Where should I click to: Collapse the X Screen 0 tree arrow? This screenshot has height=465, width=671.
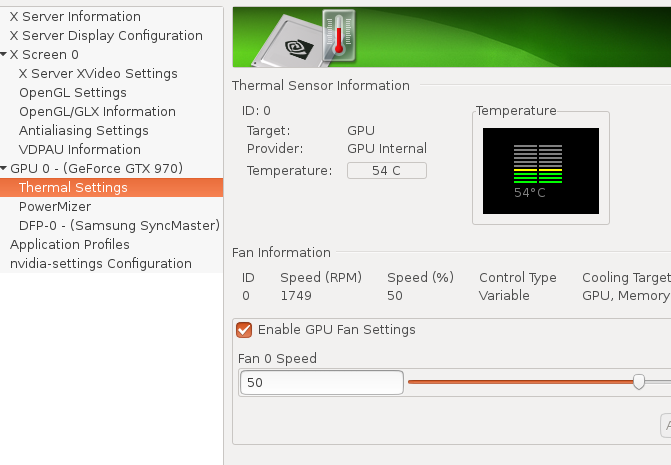point(4,54)
